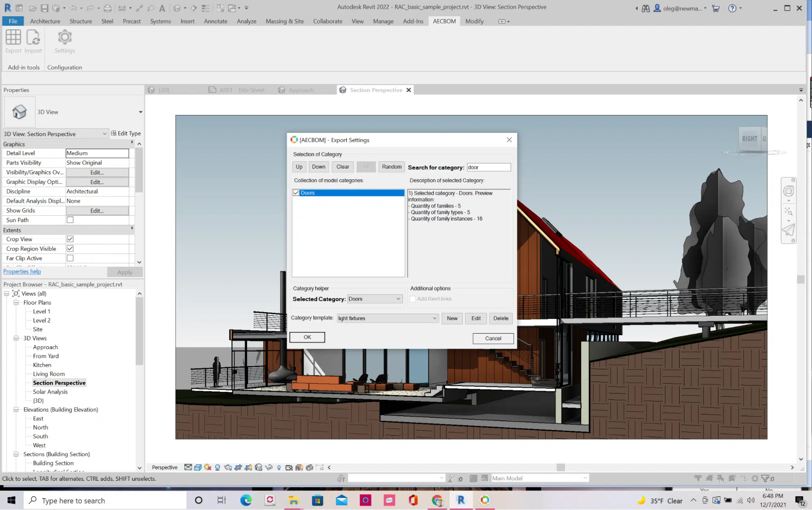Image resolution: width=812 pixels, height=510 pixels.
Task: Toggle the Far Clip Active checkbox
Action: (70, 258)
